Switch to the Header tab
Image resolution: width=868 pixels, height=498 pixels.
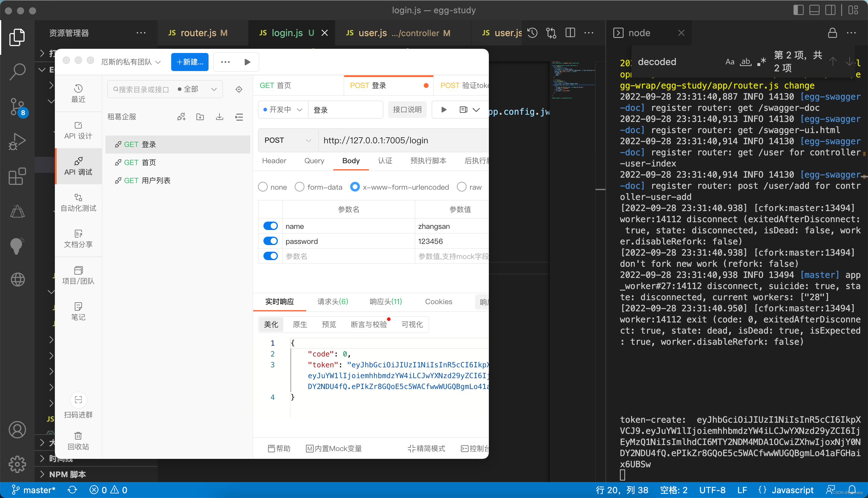[x=274, y=161]
